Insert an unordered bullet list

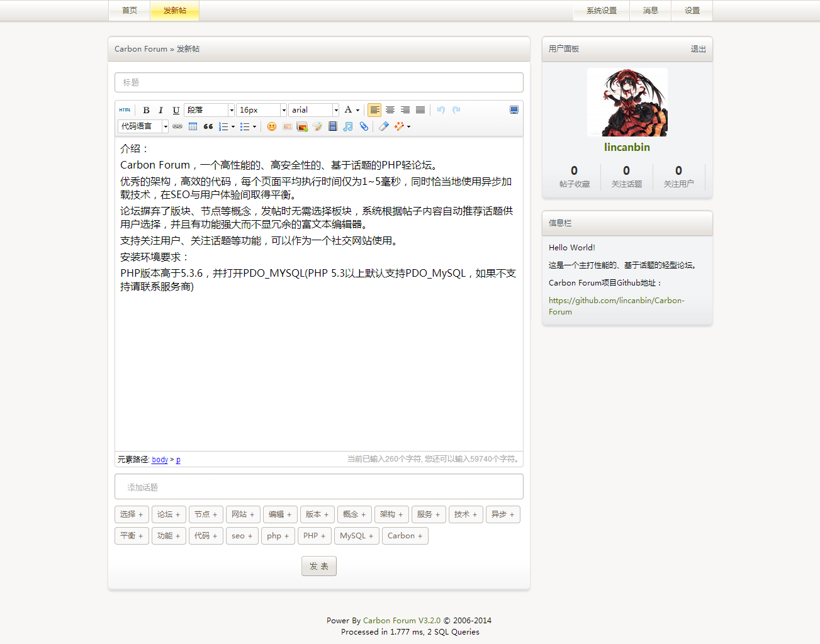point(245,126)
